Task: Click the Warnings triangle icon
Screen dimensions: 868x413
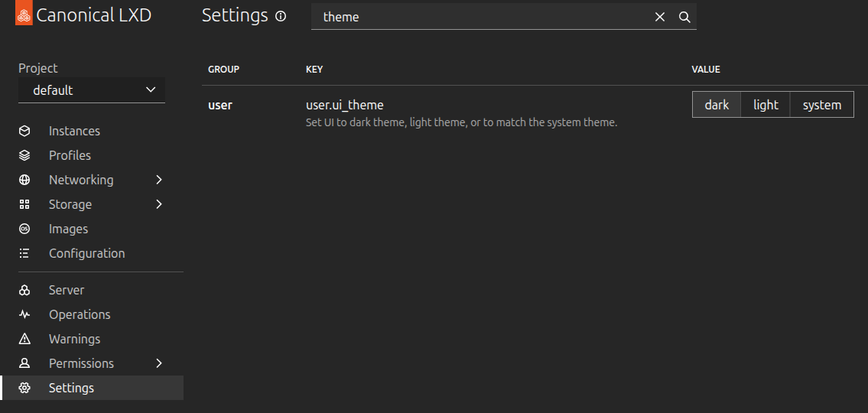Action: click(24, 339)
